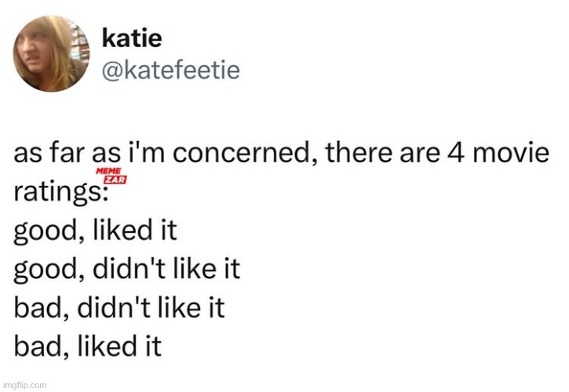Image resolution: width=569 pixels, height=392 pixels.
Task: Click the red ZAR badge
Action: pos(115,181)
